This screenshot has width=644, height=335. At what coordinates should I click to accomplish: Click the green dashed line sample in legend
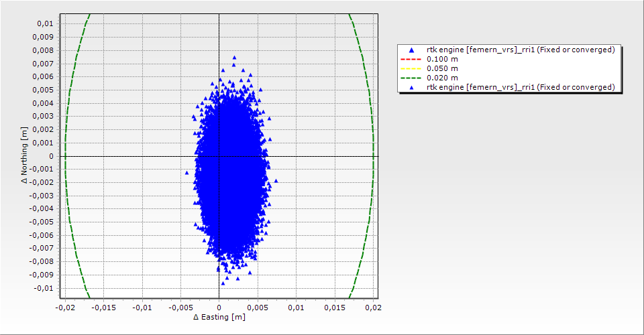coord(412,78)
